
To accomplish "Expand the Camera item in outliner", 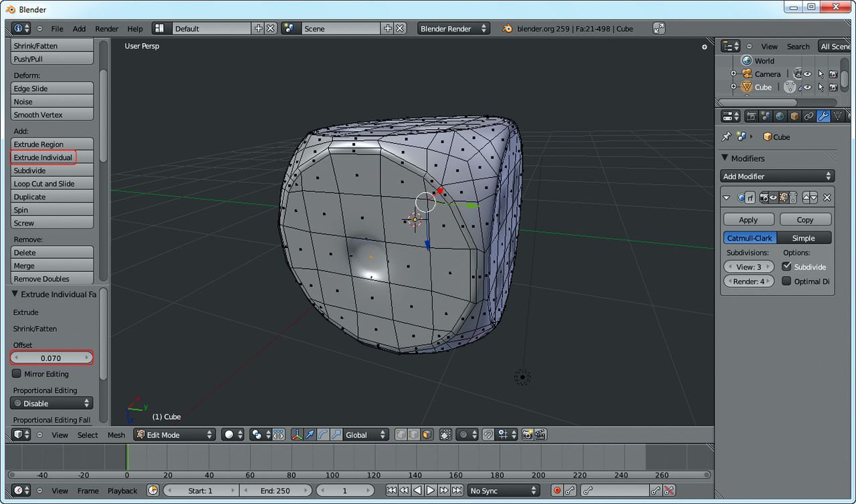I will pyautogui.click(x=733, y=74).
